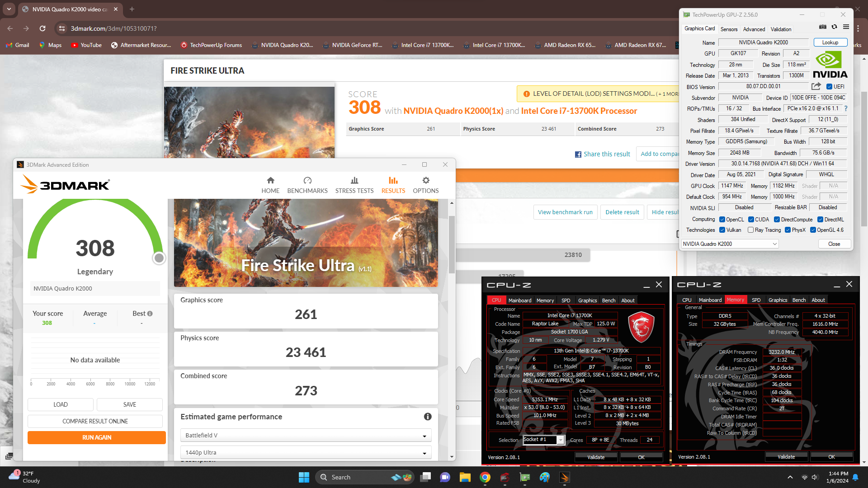Click LOAD button in 3DMark

click(x=61, y=404)
